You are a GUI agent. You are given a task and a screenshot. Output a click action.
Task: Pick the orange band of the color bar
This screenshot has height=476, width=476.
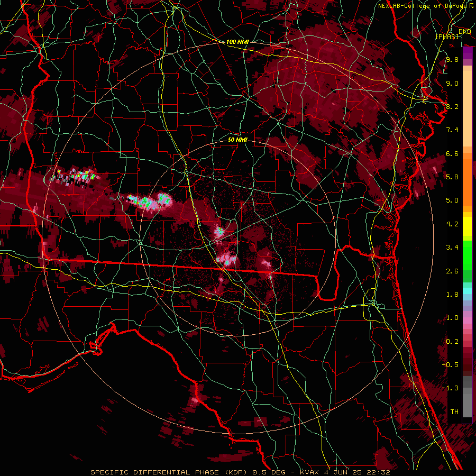click(467, 182)
